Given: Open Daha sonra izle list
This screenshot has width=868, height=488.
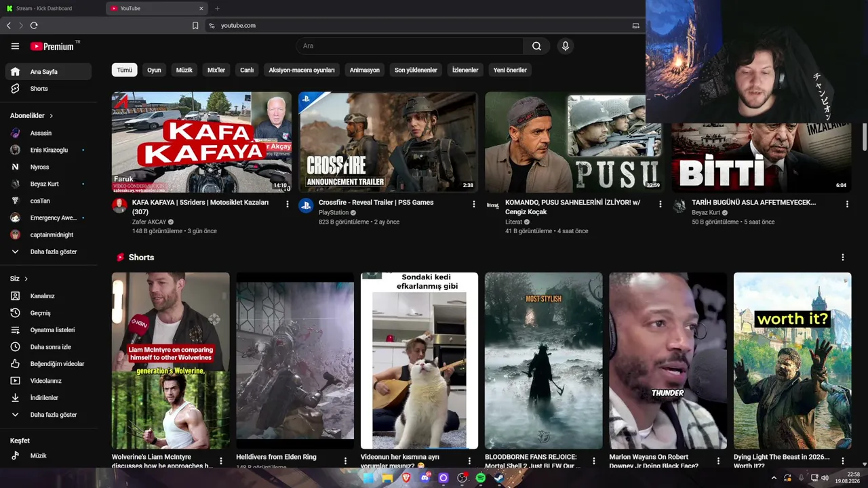Looking at the screenshot, I should (48, 347).
